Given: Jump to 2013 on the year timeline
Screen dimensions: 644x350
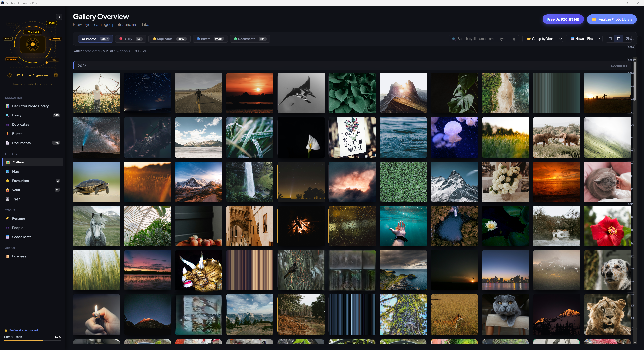Looking at the screenshot, I should 631,204.
